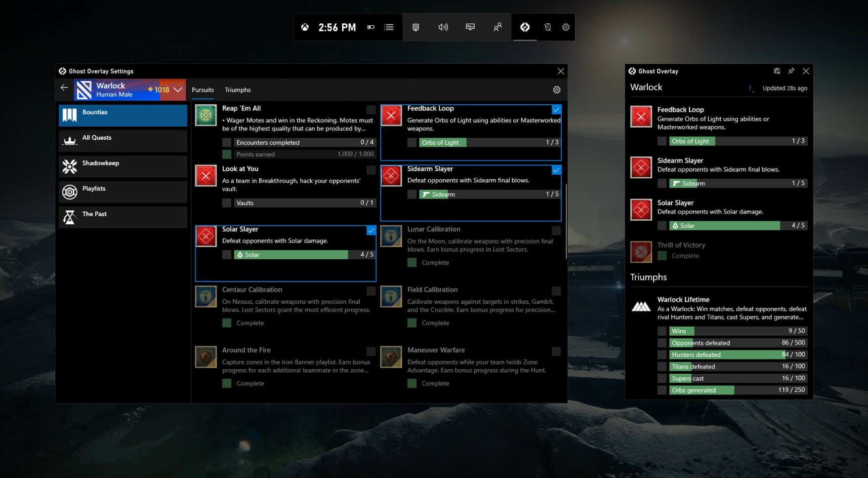The width and height of the screenshot is (868, 478).
Task: Untrack the Sidearm Slayer bounty checkbox
Action: 556,170
